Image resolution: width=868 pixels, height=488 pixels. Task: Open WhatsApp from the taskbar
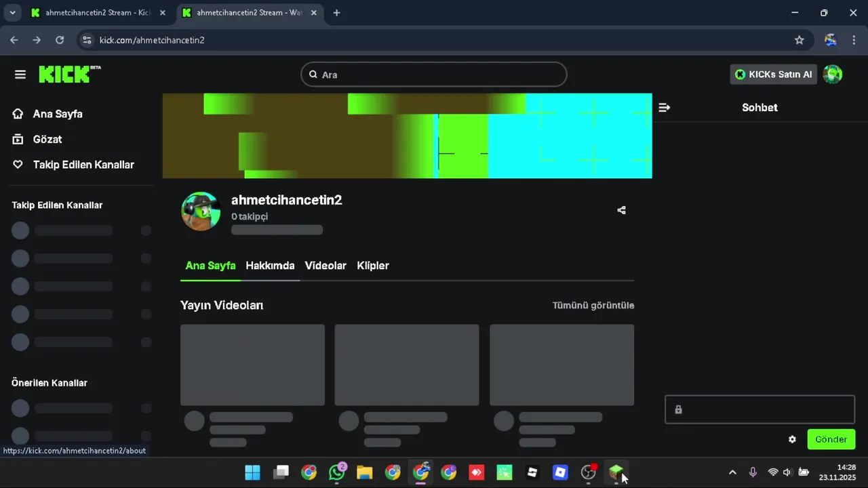tap(337, 472)
